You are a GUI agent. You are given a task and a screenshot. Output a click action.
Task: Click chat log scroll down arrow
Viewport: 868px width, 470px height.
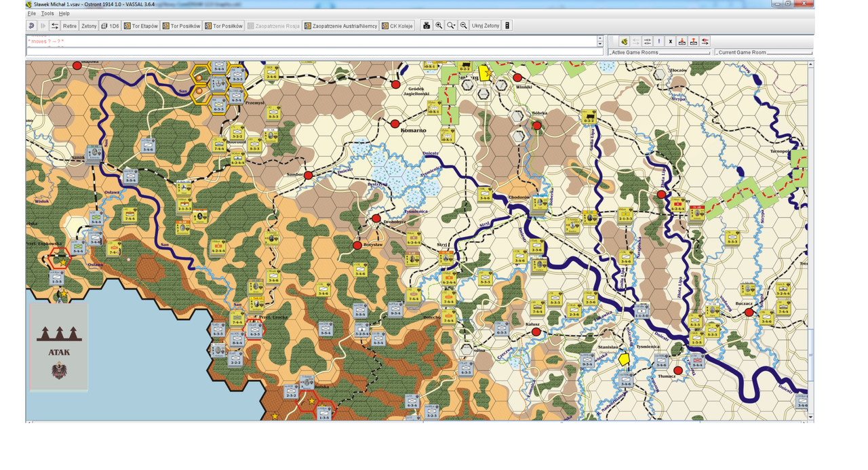(600, 44)
